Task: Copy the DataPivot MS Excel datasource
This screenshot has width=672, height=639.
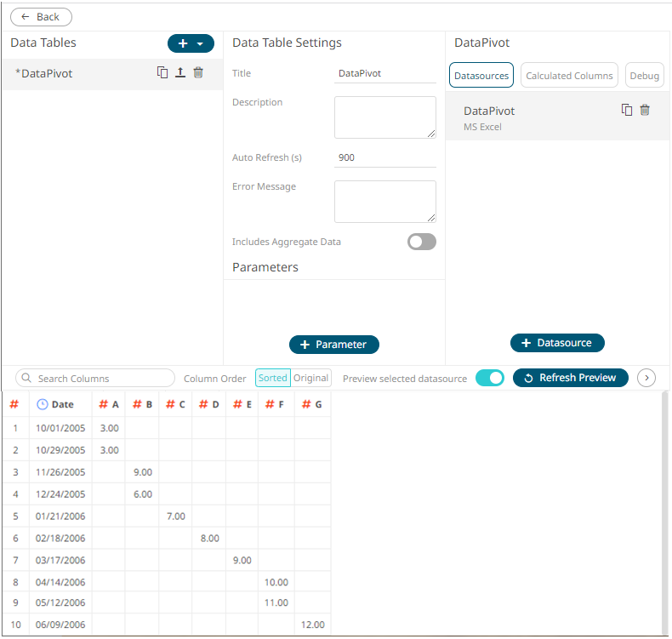Action: point(627,110)
